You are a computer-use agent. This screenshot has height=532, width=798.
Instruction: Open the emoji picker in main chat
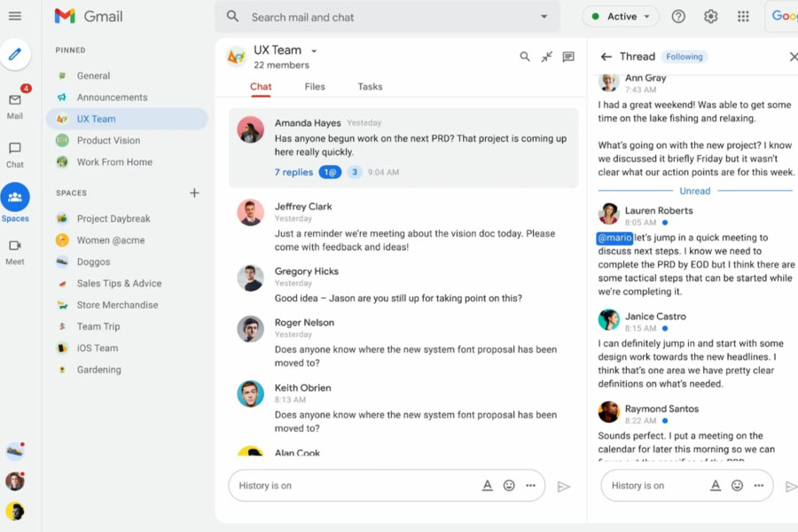click(x=509, y=486)
